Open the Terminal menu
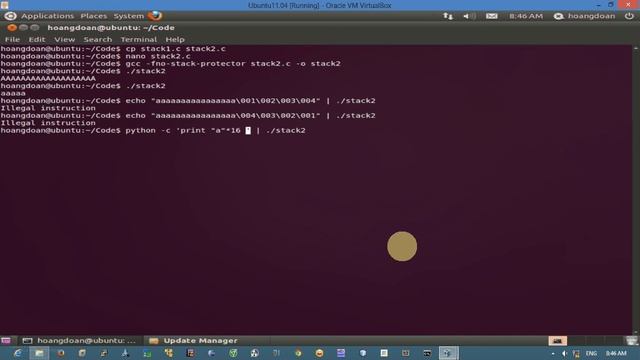The width and height of the screenshot is (640, 360). click(x=139, y=40)
